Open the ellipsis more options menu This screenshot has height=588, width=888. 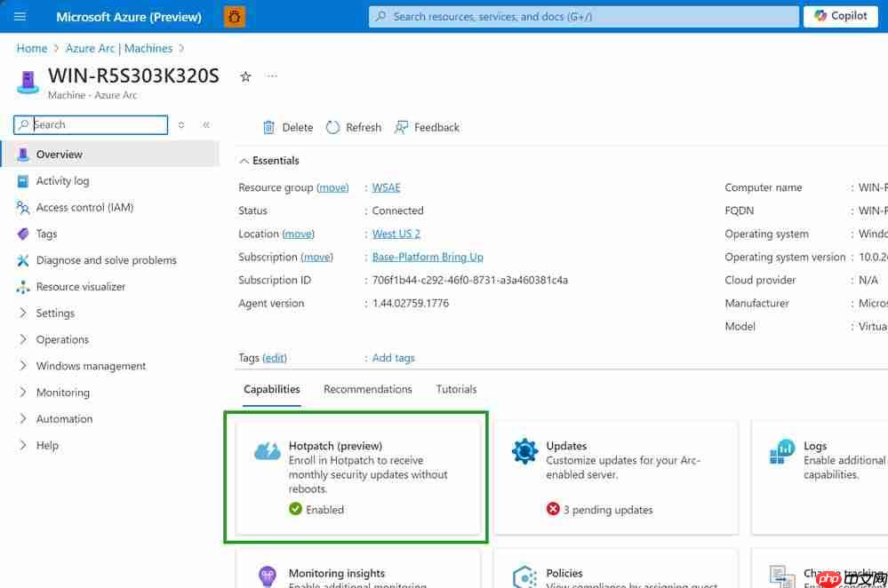(x=272, y=76)
